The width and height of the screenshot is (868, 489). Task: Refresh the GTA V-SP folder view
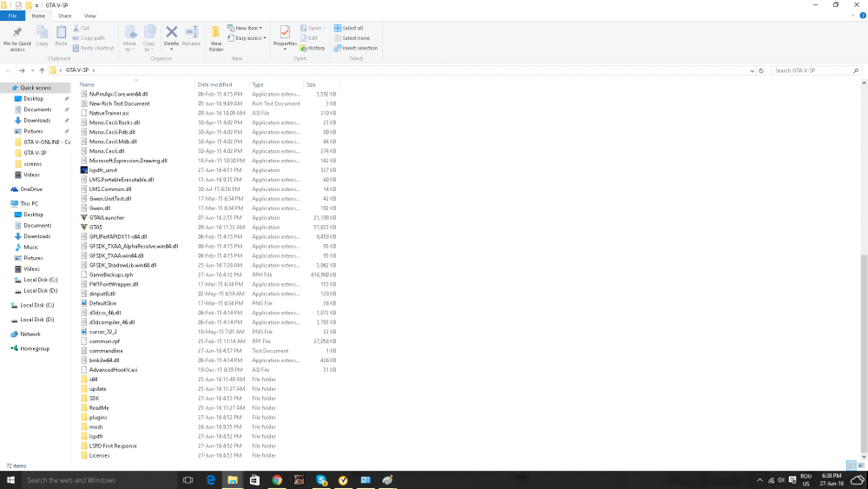point(761,71)
